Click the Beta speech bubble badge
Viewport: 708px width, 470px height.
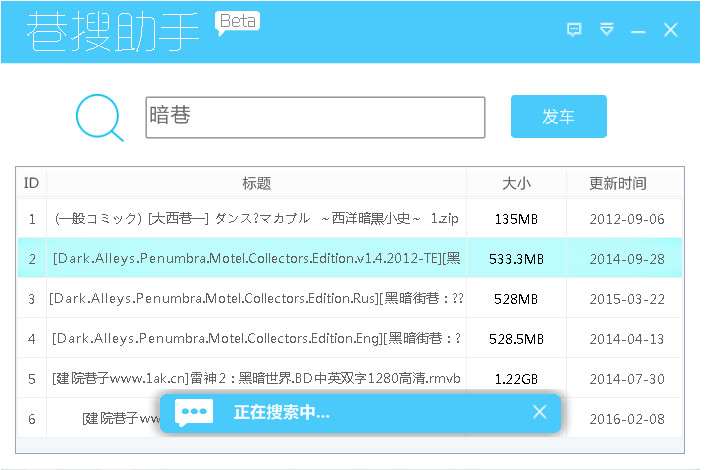click(238, 23)
